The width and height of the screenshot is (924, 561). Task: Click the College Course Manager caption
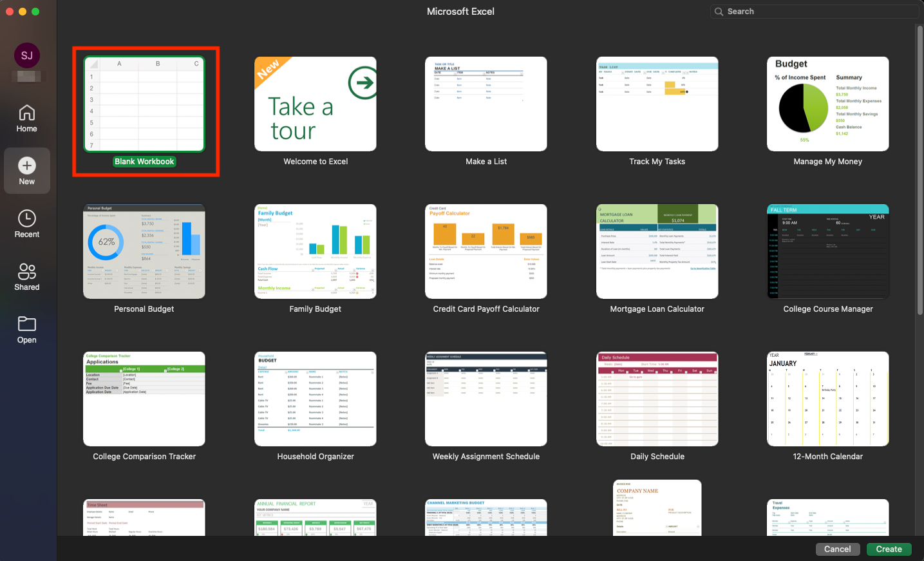[x=828, y=309]
